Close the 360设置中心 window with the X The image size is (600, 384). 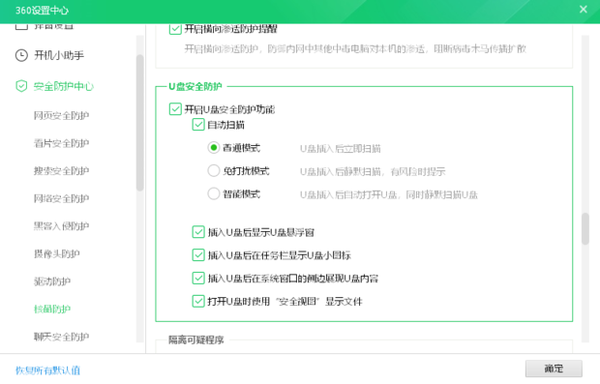[583, 9]
